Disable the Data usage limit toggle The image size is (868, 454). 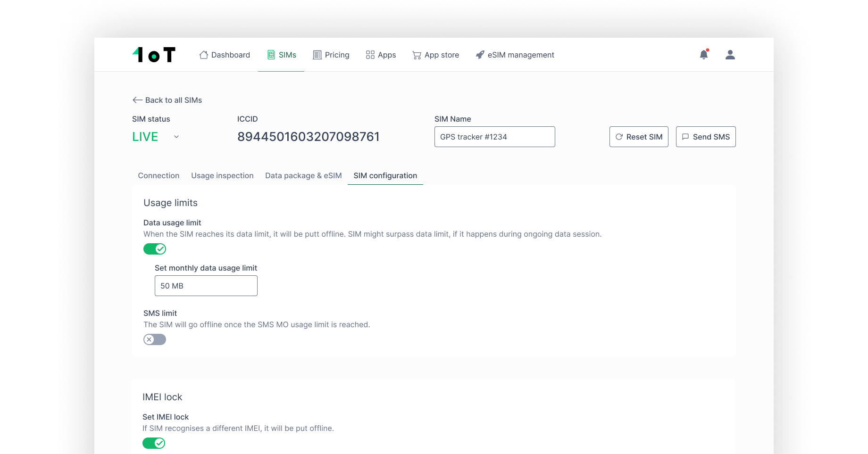[155, 249]
